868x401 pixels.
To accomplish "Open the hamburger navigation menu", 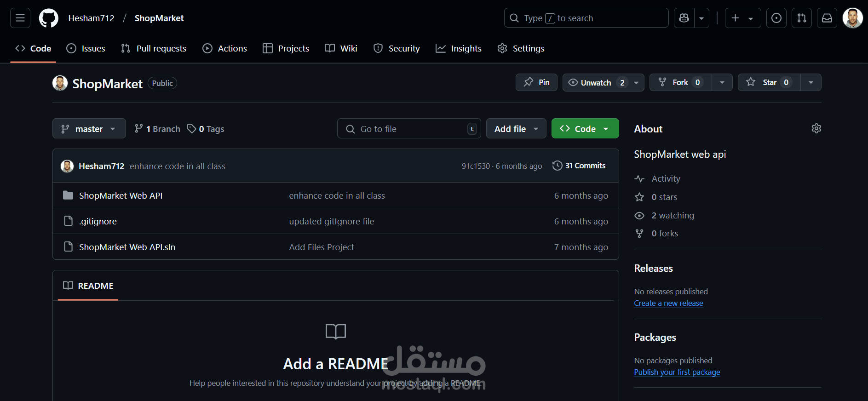I will (x=20, y=18).
